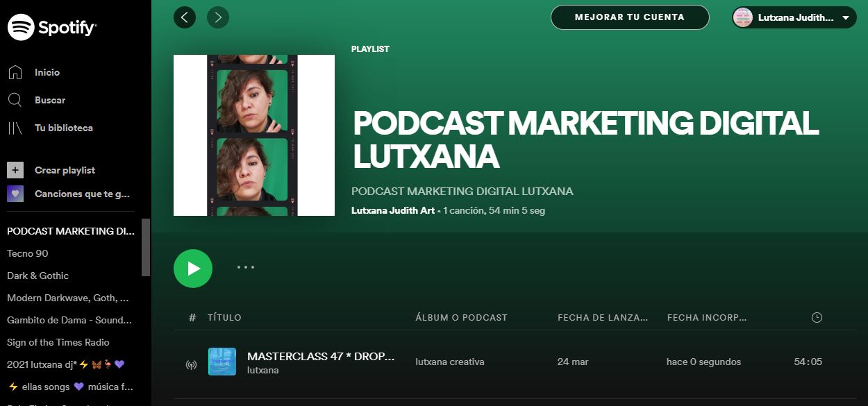
Task: Click the PODCAST MARKETING DIGITAL LUTXANA title
Action: (x=586, y=139)
